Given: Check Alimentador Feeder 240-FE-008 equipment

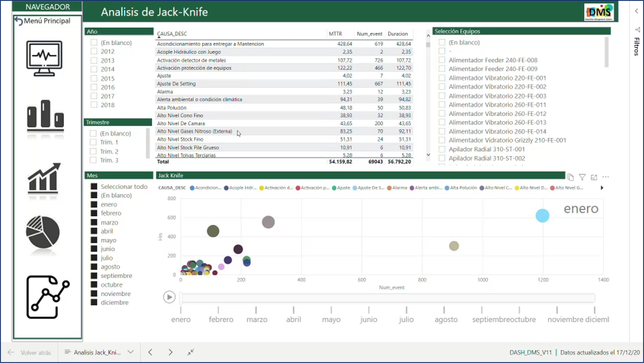Looking at the screenshot, I should [x=442, y=60].
